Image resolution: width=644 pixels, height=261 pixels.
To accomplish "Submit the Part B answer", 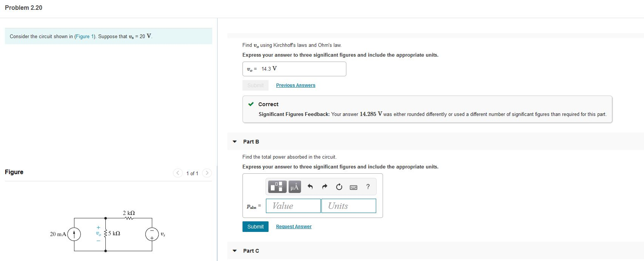I will pos(255,227).
